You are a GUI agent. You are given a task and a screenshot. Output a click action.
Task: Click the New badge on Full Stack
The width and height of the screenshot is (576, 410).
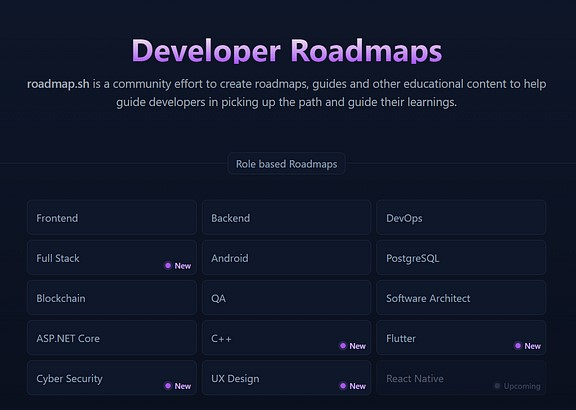tap(178, 266)
